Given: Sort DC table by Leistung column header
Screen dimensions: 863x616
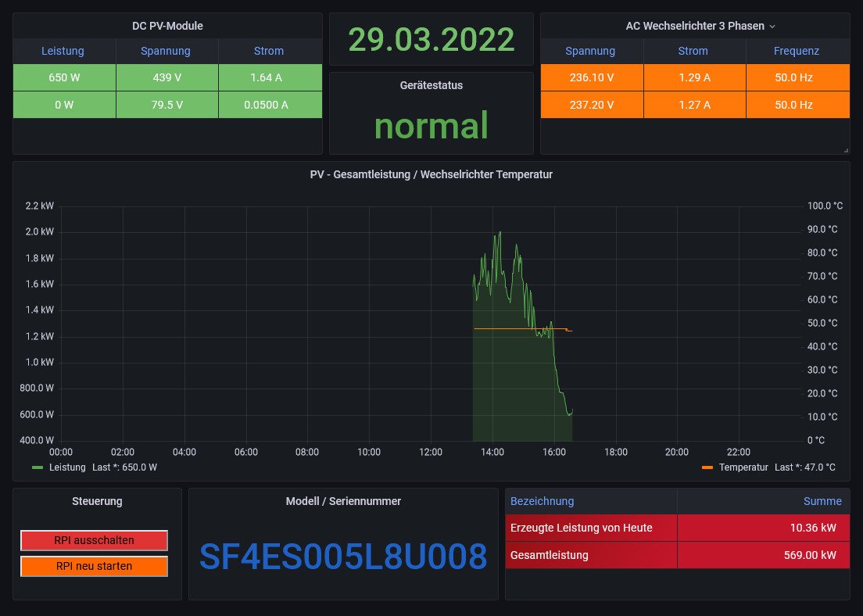Looking at the screenshot, I should click(x=63, y=51).
